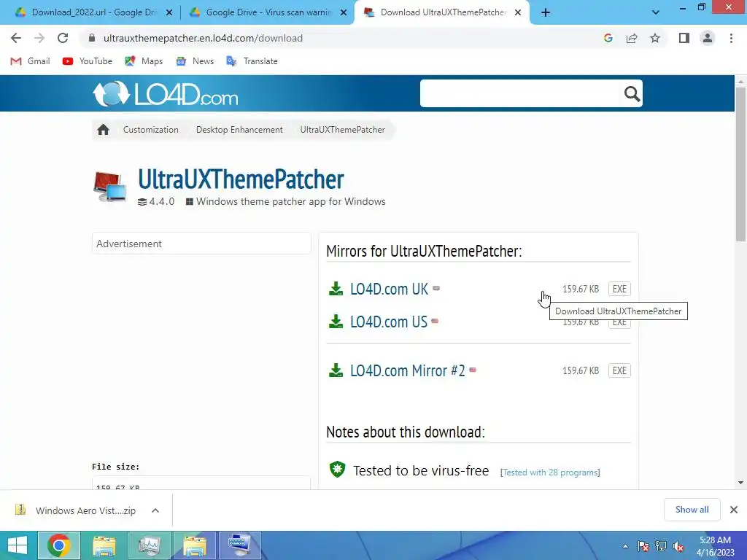
Task: Close the Virus scan warning tab
Action: pos(344,13)
